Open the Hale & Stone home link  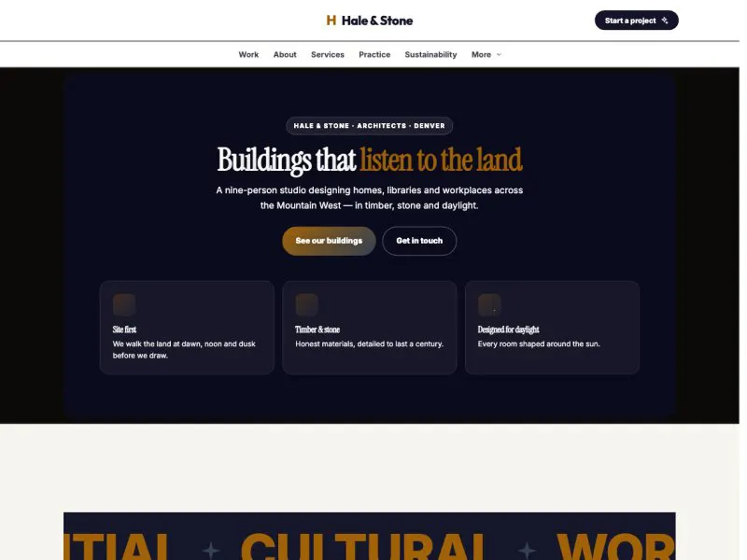coord(369,21)
